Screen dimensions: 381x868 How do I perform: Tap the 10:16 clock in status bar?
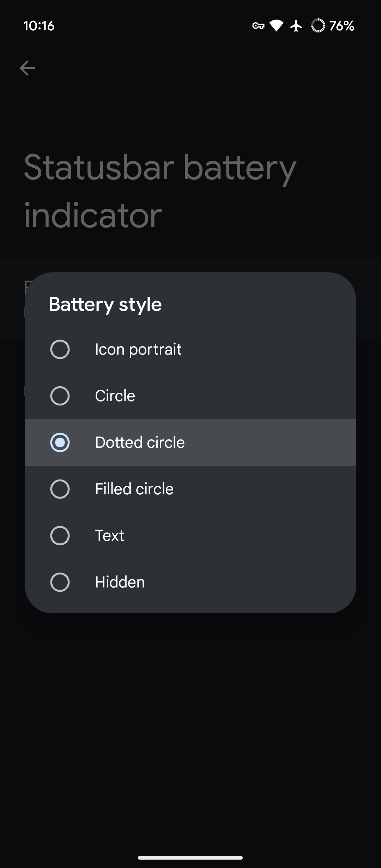39,26
